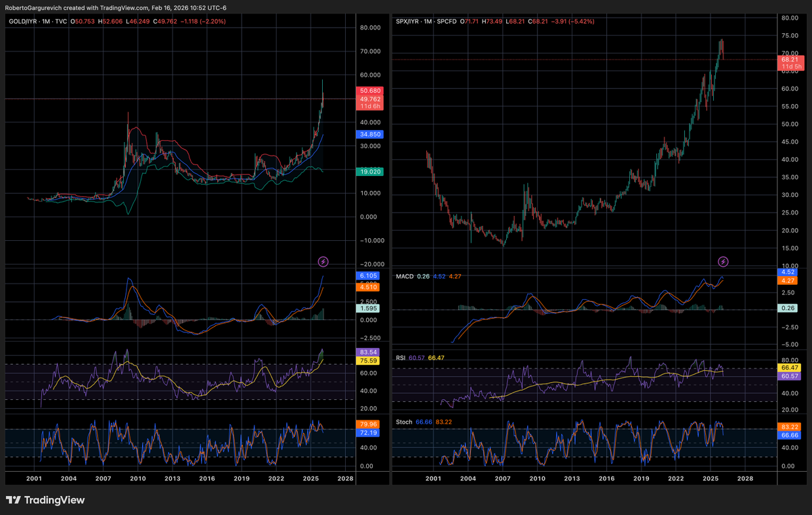Viewport: 812px width, 515px height.
Task: Select the SPX/IYR · 1M · SPCFD symbol title
Action: (x=426, y=22)
